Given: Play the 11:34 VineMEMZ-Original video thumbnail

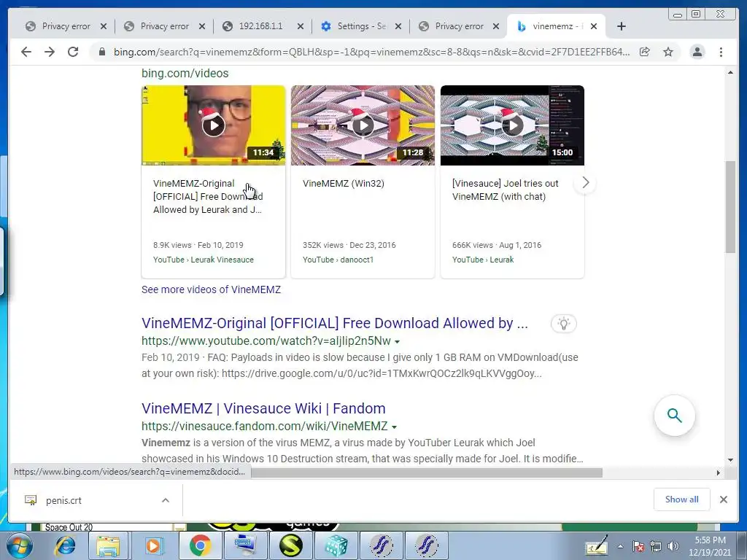Looking at the screenshot, I should (214, 125).
